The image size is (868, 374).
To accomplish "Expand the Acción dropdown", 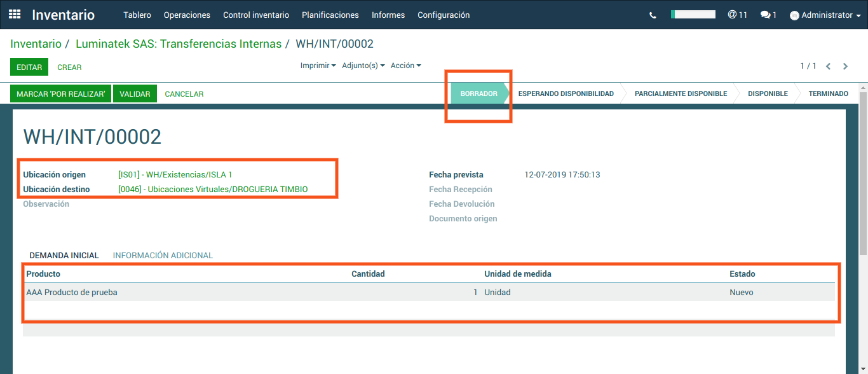I will pyautogui.click(x=405, y=66).
